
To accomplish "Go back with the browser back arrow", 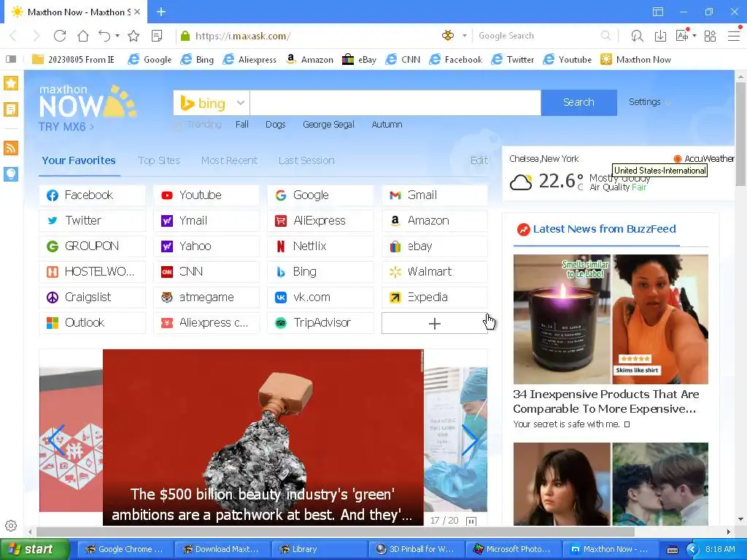I will (13, 36).
